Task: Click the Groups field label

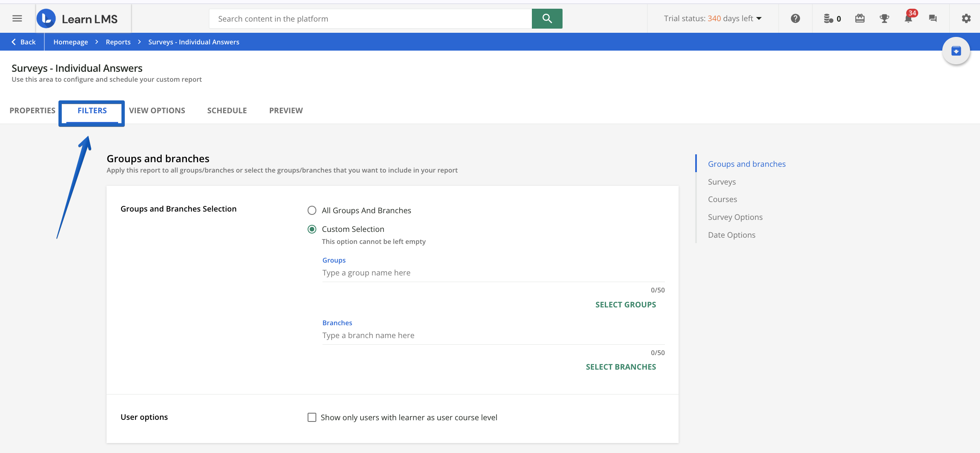Action: click(x=334, y=260)
